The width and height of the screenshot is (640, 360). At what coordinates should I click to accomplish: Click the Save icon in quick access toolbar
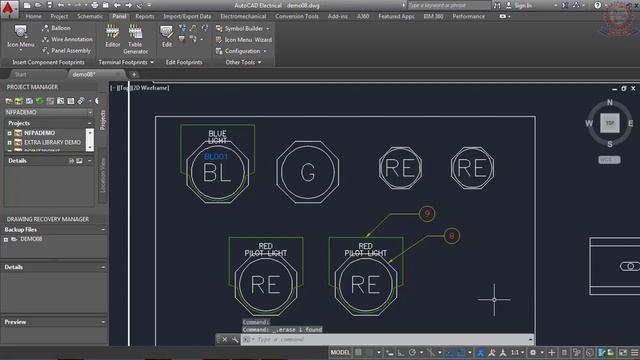(x=49, y=5)
